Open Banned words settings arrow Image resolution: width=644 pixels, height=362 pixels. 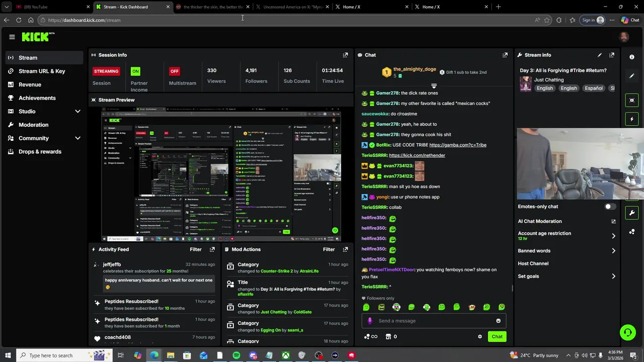coord(613,251)
